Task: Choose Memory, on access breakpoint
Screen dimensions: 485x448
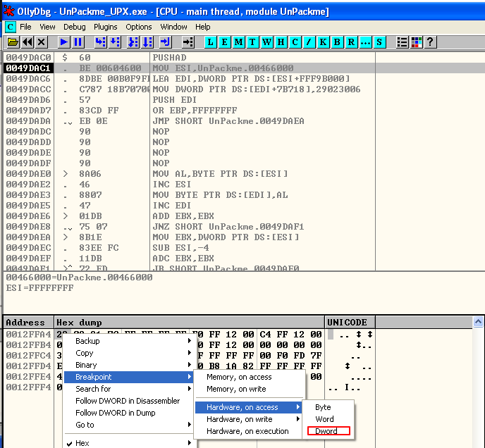Action: [x=249, y=377]
